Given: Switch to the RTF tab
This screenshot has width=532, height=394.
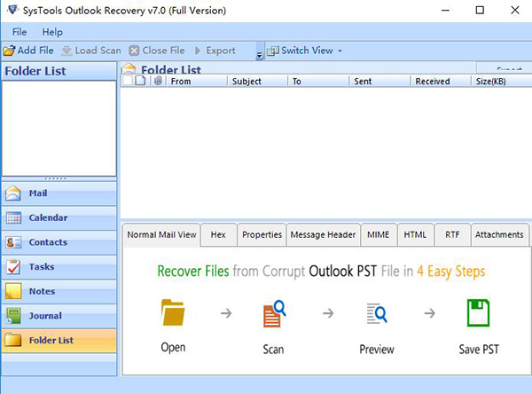Looking at the screenshot, I should coord(452,234).
